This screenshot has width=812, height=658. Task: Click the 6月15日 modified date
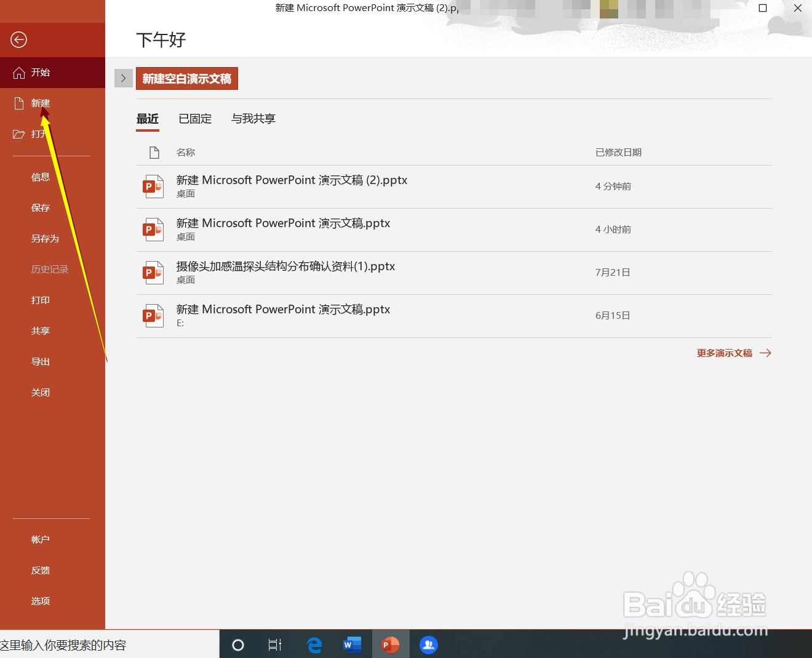click(x=613, y=316)
